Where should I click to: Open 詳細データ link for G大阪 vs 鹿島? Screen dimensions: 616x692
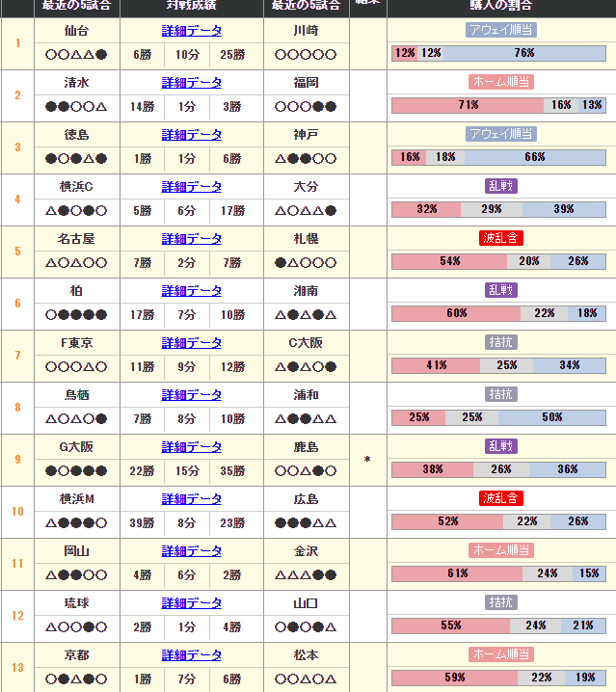click(191, 447)
